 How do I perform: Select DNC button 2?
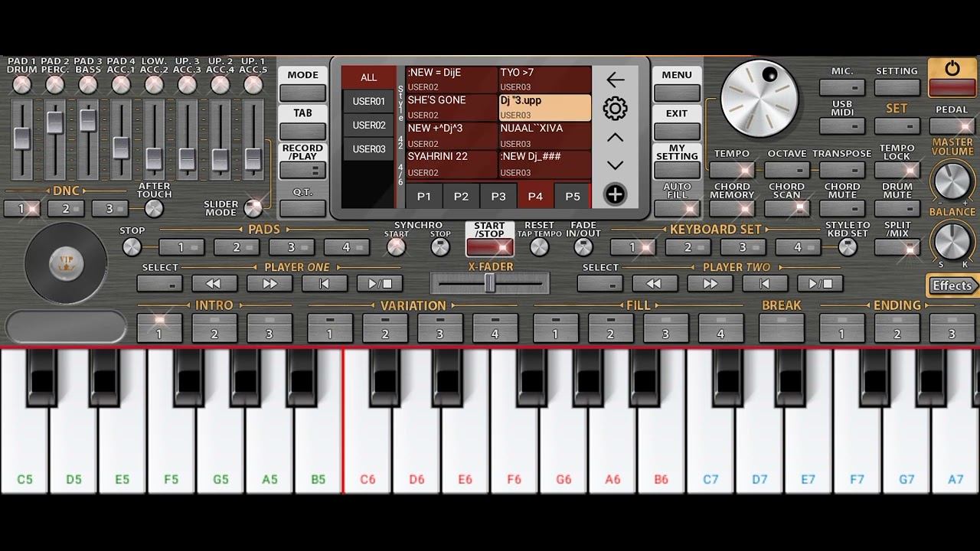coord(66,209)
